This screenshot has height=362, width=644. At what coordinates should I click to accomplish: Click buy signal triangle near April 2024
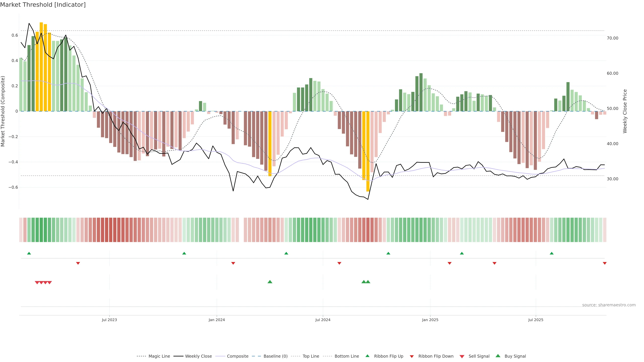(x=270, y=282)
